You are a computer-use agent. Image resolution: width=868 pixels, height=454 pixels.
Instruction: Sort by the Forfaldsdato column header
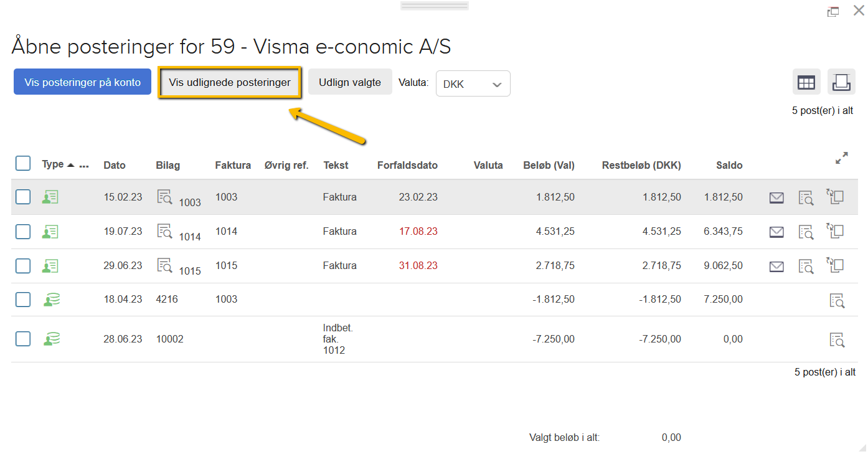point(407,165)
